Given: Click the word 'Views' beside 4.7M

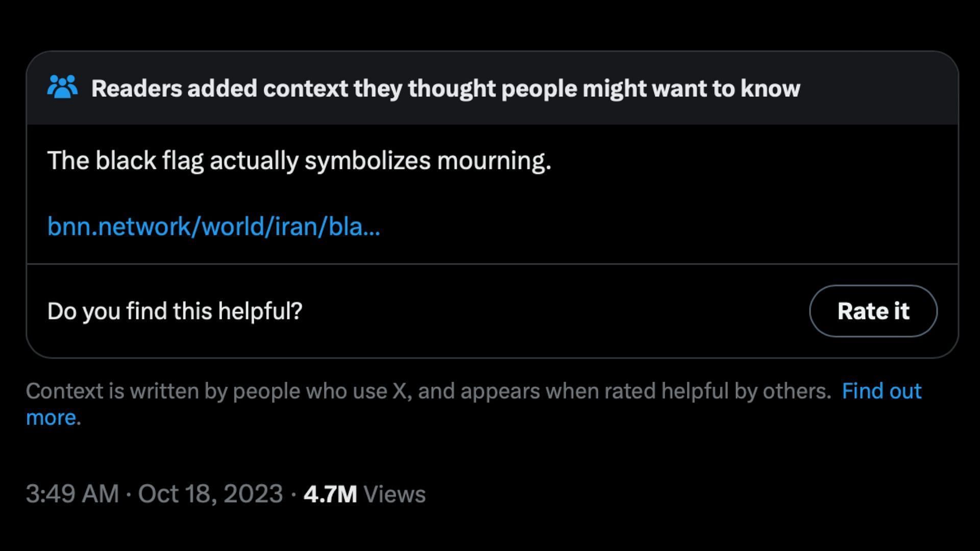Looking at the screenshot, I should coord(395,494).
